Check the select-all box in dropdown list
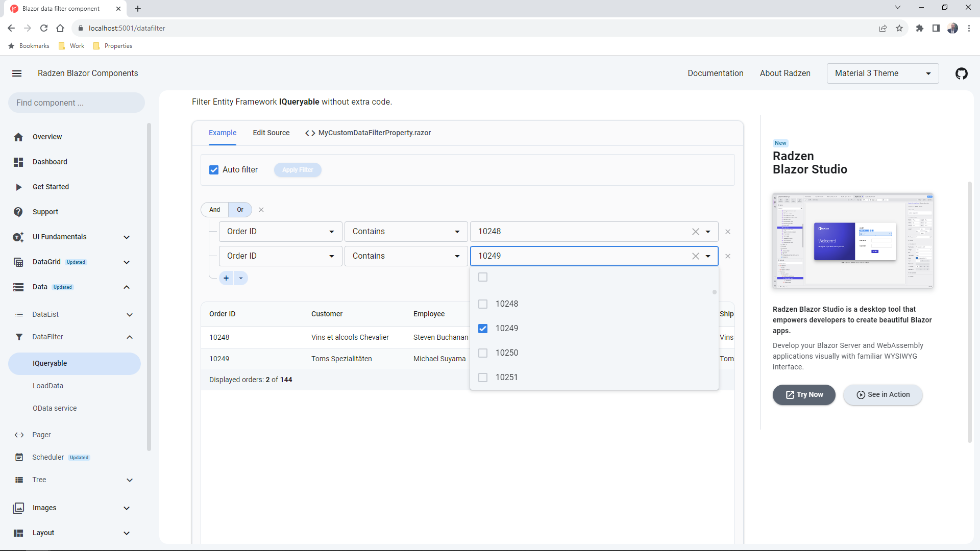This screenshot has height=551, width=980. tap(483, 277)
